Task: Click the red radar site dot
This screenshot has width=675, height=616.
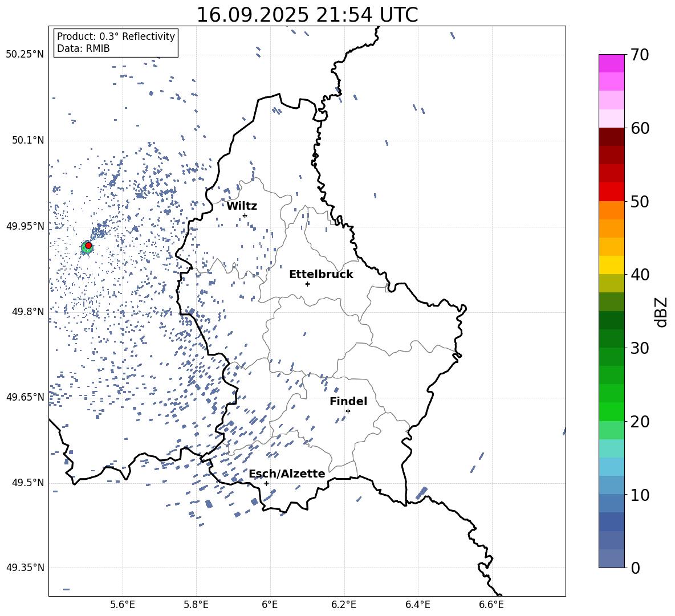Action: click(x=88, y=246)
